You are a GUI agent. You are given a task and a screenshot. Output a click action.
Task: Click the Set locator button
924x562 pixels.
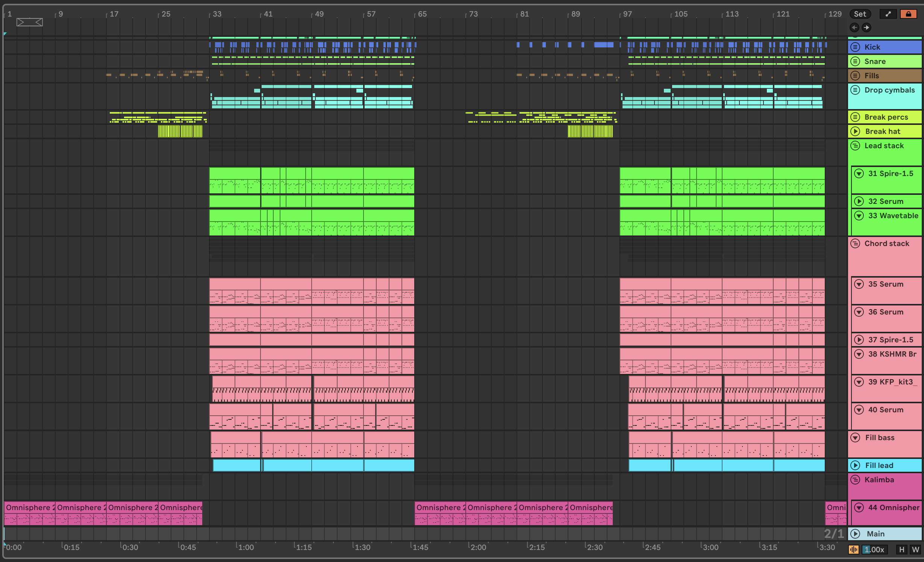pos(860,14)
